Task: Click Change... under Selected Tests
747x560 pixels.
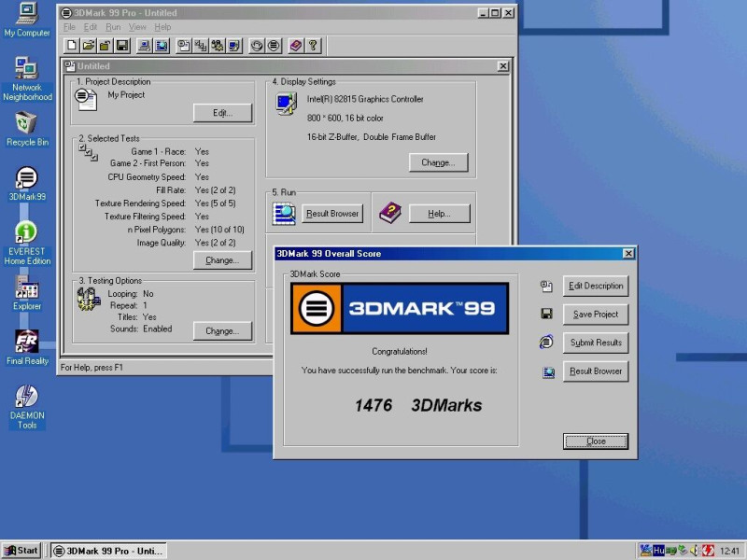Action: point(222,260)
